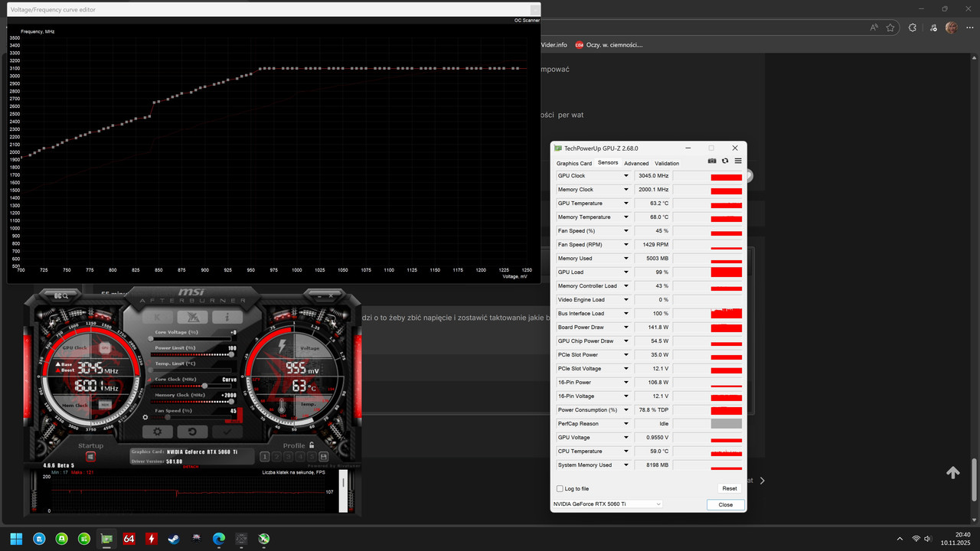Click the browser read aloud icon

point(874,28)
